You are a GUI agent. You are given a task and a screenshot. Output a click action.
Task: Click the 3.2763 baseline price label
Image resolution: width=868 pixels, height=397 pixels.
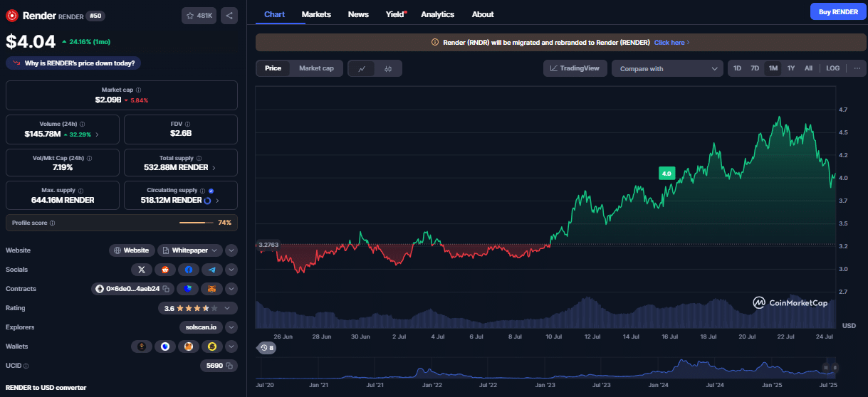click(x=268, y=245)
